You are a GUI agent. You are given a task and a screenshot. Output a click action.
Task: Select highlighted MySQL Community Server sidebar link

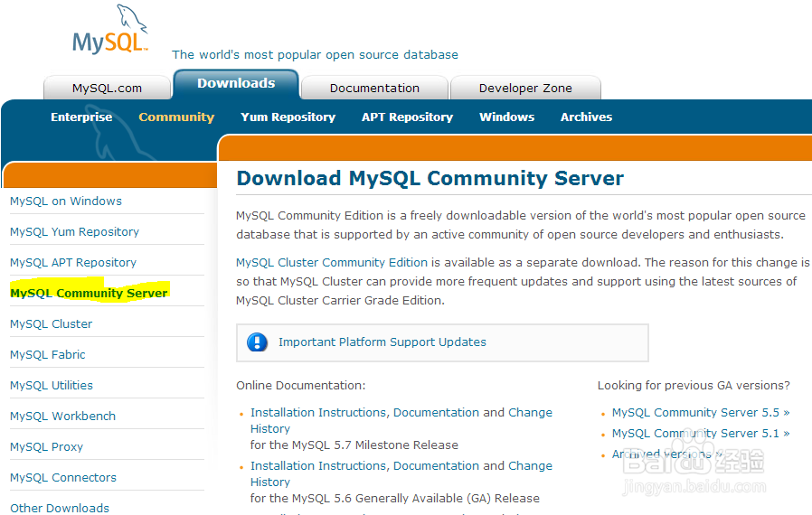point(90,293)
